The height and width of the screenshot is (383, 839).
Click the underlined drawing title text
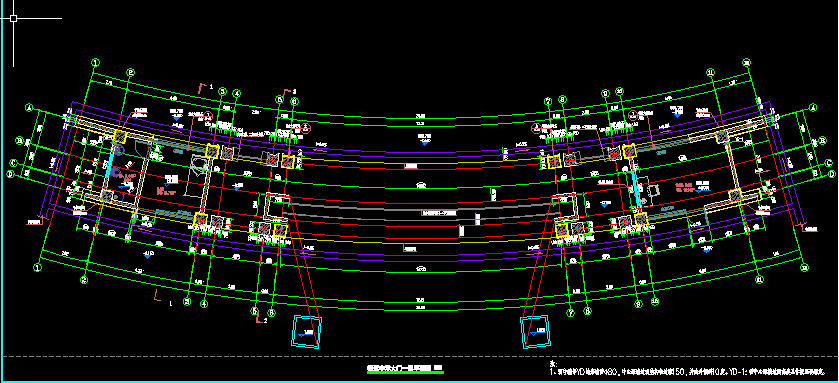pos(405,369)
